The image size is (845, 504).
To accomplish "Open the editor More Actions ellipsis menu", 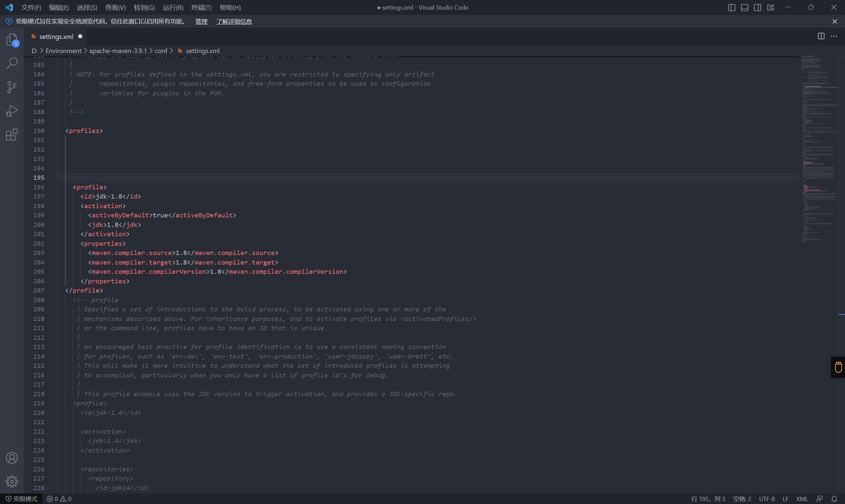I will (834, 36).
